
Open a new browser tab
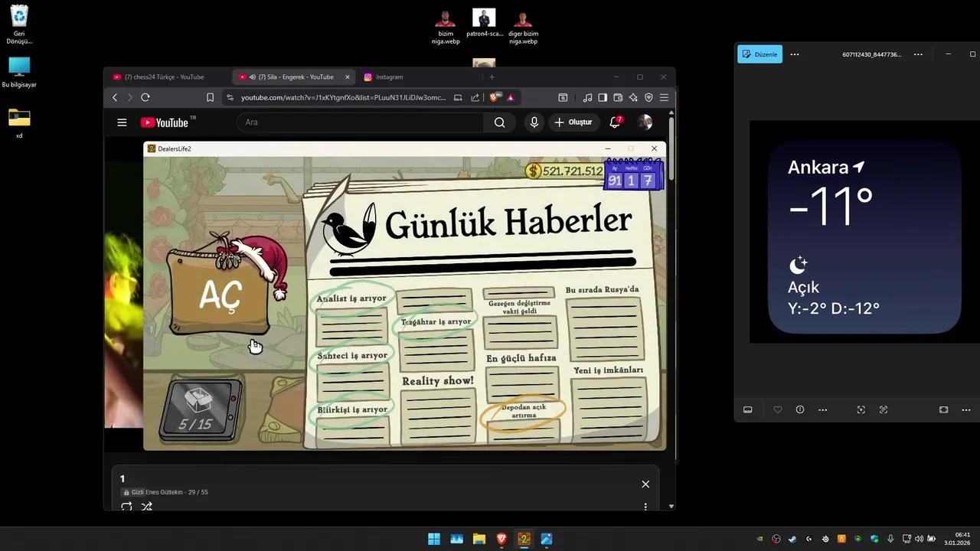tap(492, 77)
